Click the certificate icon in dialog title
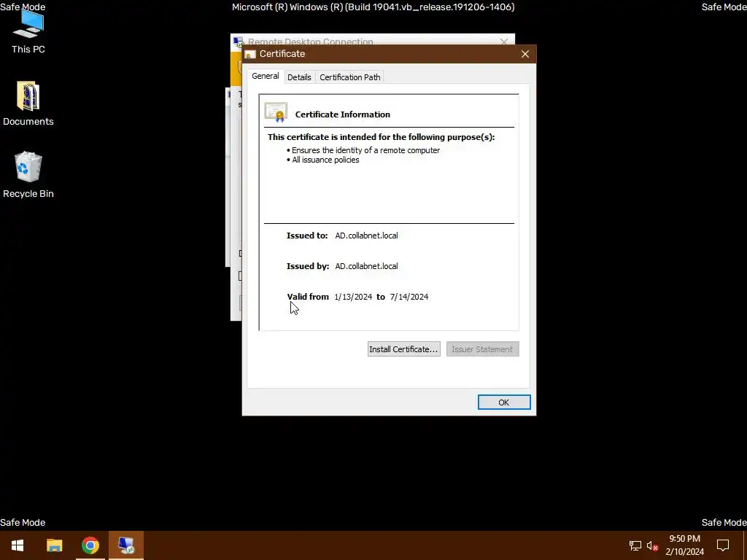This screenshot has height=560, width=747. point(250,54)
